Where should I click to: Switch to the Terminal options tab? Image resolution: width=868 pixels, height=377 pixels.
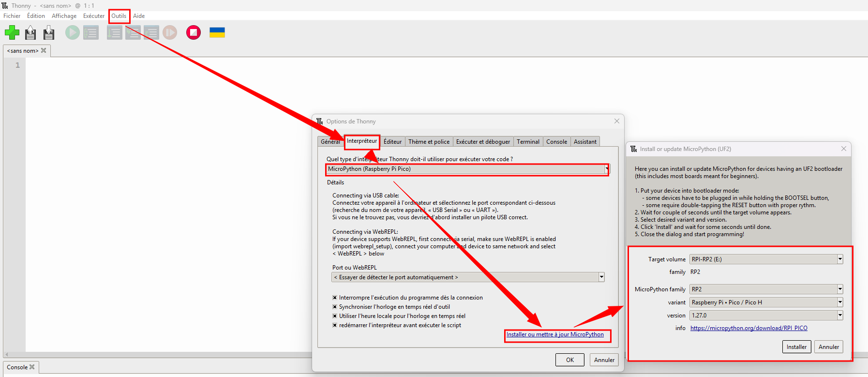tap(528, 142)
